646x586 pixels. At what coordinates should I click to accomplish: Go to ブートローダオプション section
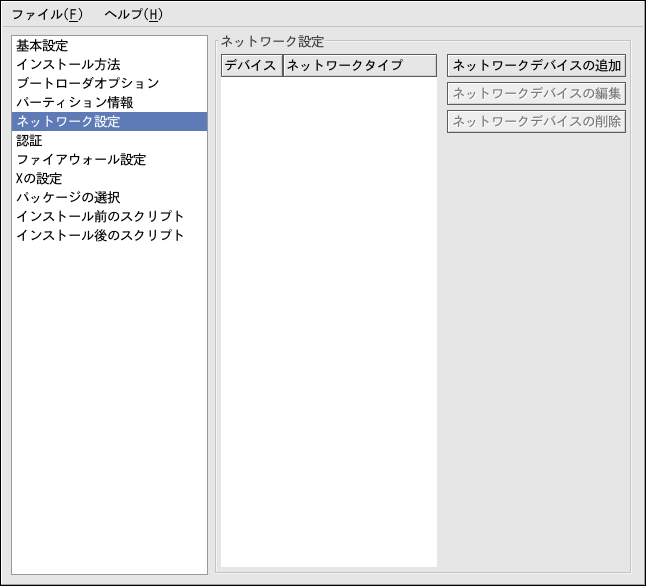87,84
